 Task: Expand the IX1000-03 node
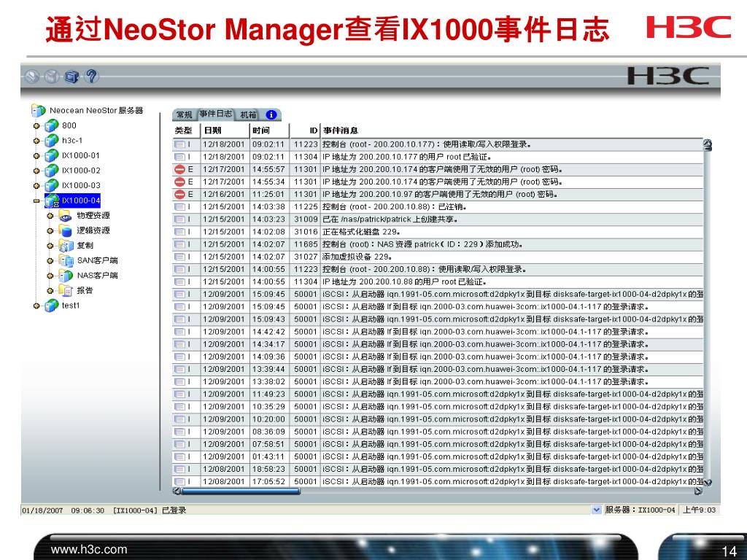click(36, 186)
